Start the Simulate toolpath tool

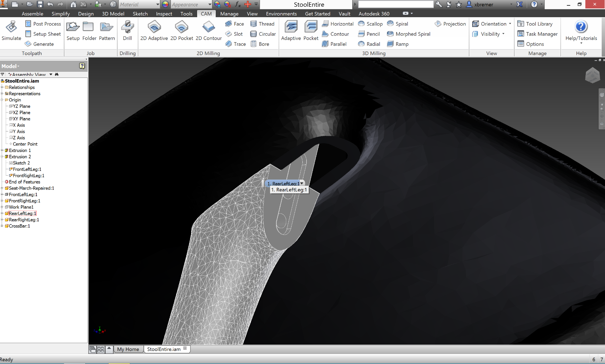[x=11, y=31]
